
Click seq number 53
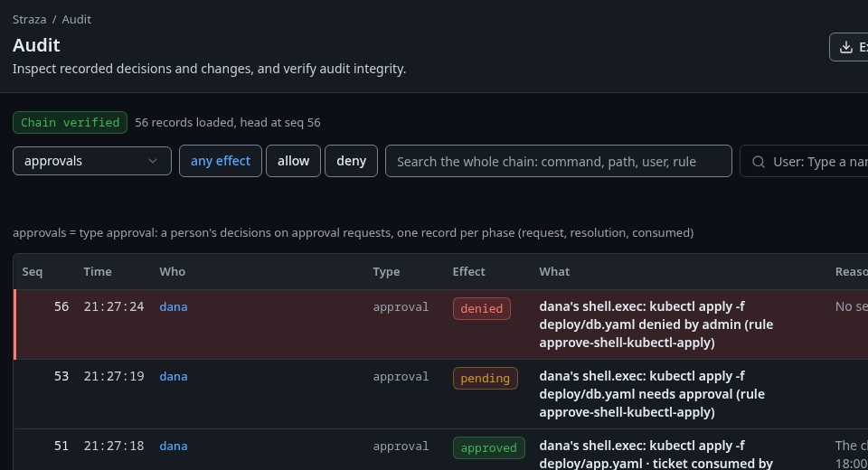point(61,376)
